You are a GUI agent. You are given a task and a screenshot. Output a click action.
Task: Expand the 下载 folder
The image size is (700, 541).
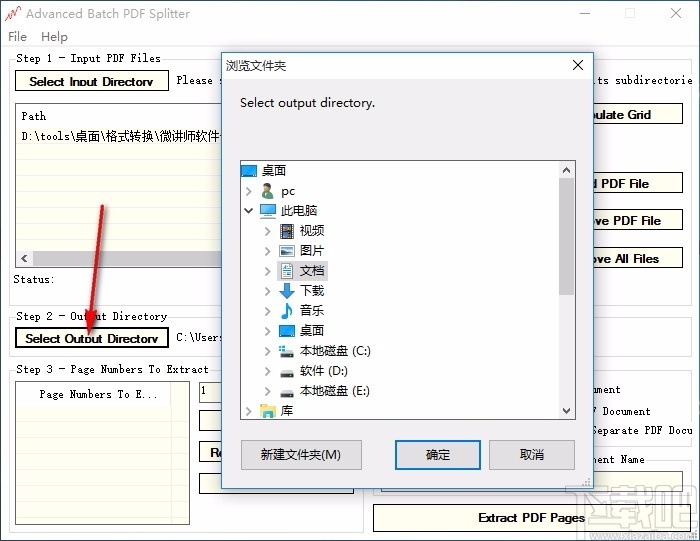click(267, 291)
